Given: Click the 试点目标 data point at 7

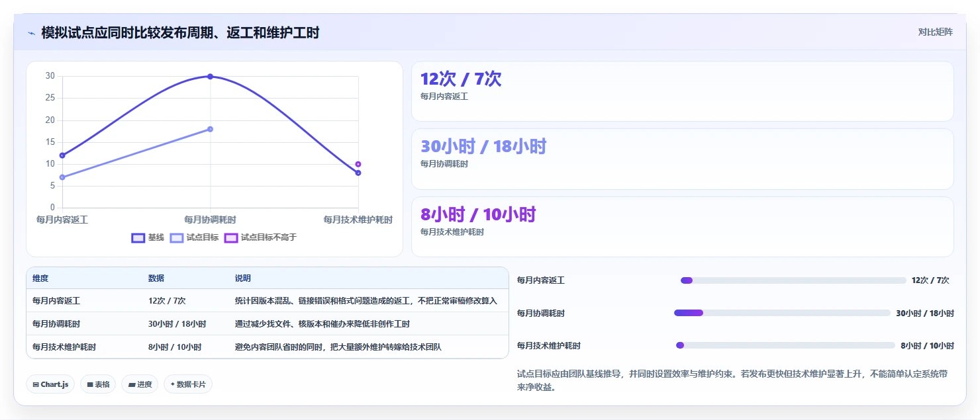Looking at the screenshot, I should (x=62, y=177).
